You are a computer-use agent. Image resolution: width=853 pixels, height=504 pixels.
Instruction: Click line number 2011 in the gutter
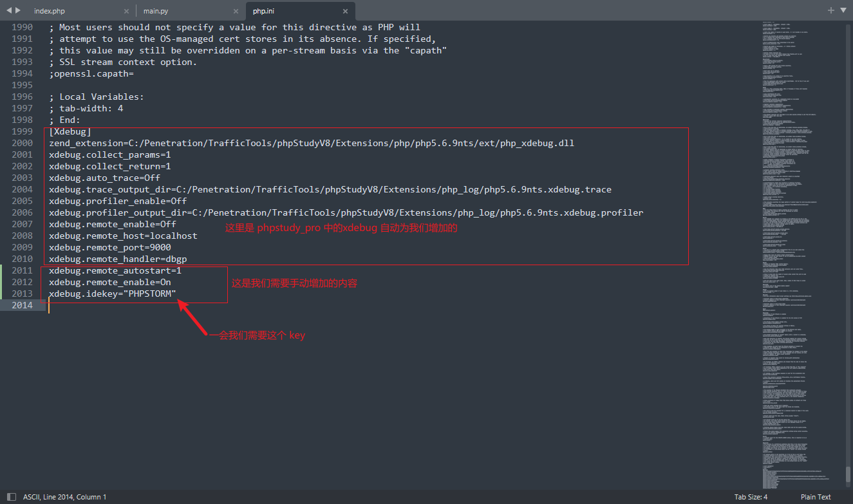22,271
